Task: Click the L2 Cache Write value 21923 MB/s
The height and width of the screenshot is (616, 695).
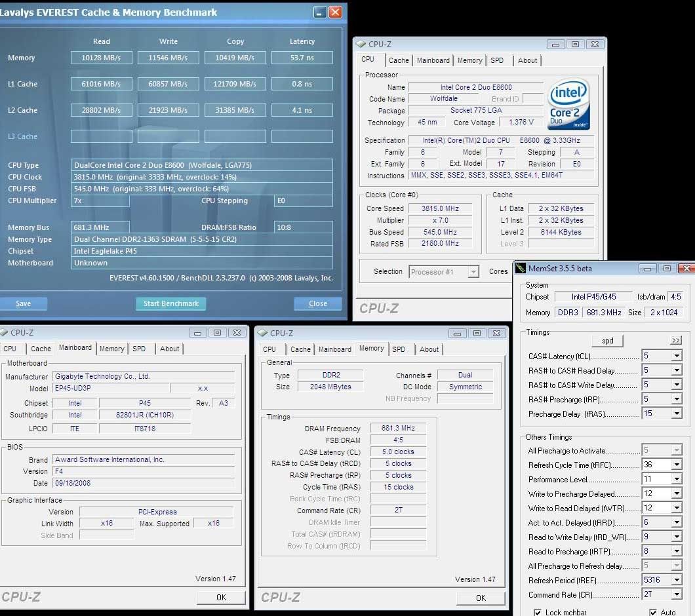Action: click(168, 110)
